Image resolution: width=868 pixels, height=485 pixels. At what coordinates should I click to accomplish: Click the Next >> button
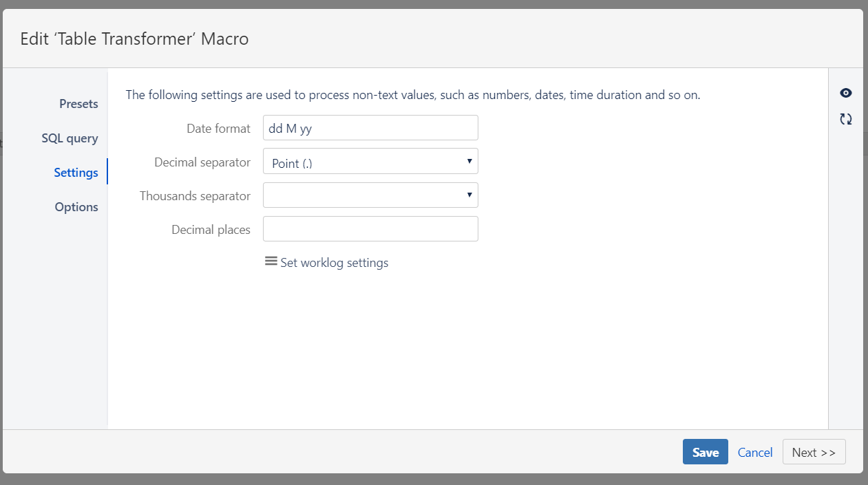(814, 452)
